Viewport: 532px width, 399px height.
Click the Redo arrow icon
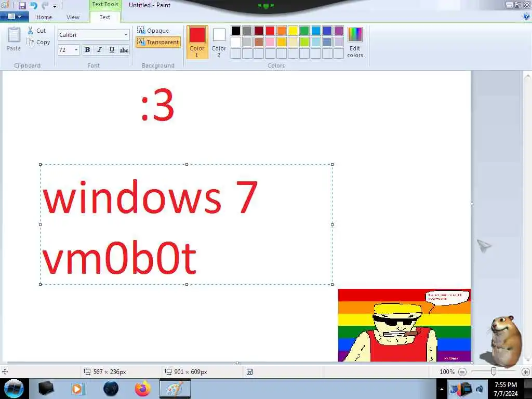pos(45,5)
